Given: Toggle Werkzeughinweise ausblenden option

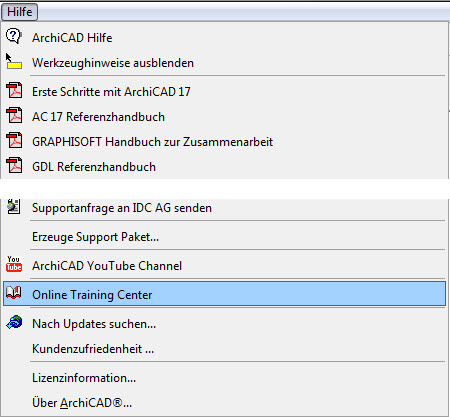Looking at the screenshot, I should [224, 63].
